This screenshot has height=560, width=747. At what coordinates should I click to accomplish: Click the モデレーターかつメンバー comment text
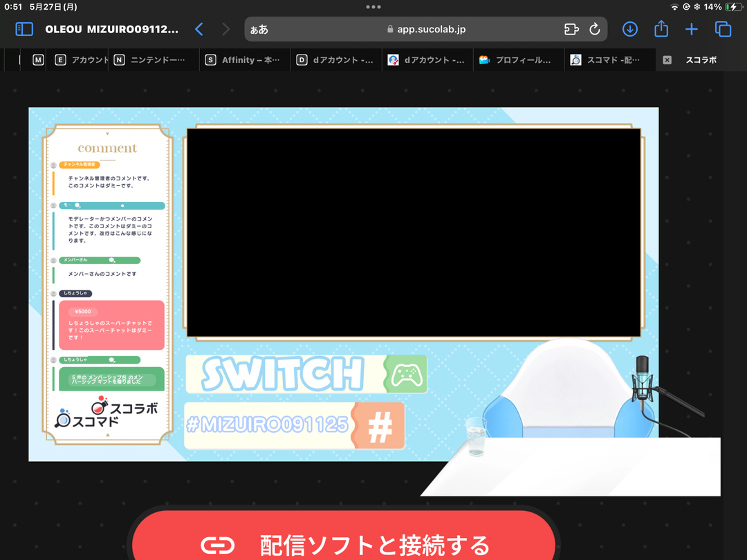(110, 230)
